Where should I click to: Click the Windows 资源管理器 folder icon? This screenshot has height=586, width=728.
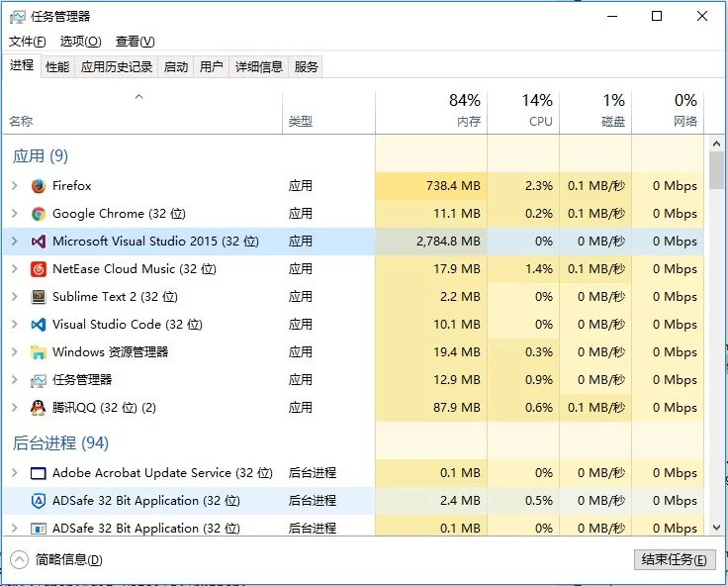click(38, 352)
